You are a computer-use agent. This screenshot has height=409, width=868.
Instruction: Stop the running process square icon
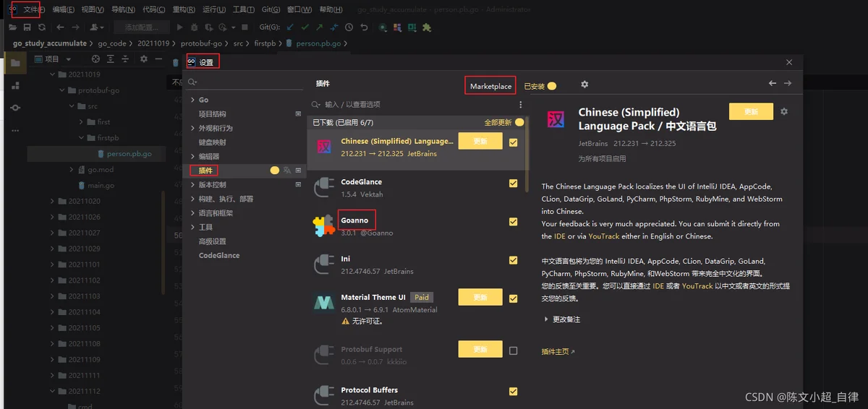[245, 27]
